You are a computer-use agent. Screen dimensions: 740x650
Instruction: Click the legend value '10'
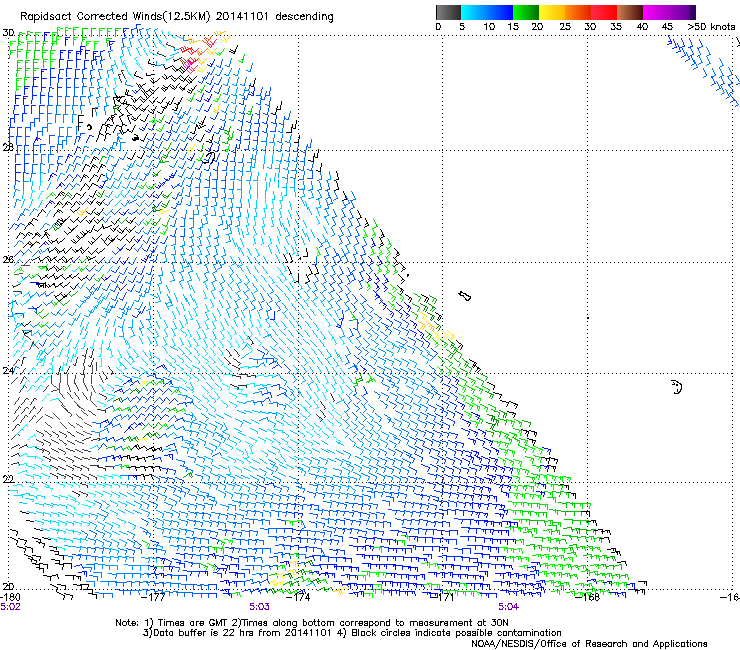tap(489, 27)
